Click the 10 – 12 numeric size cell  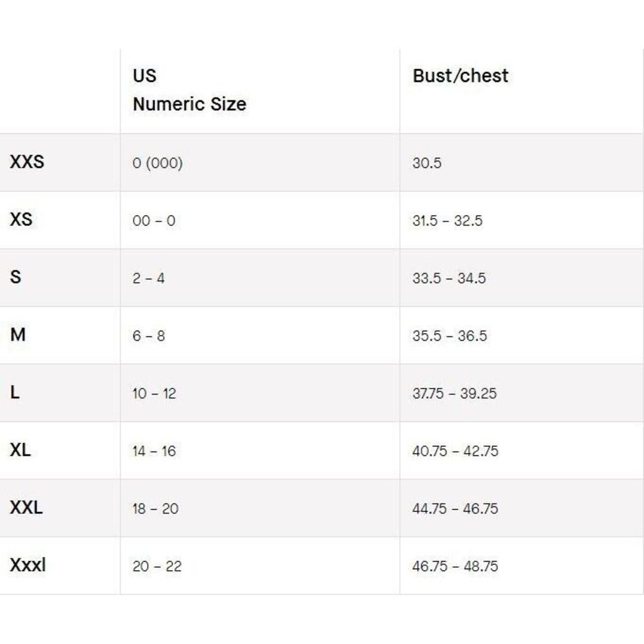[x=155, y=393]
